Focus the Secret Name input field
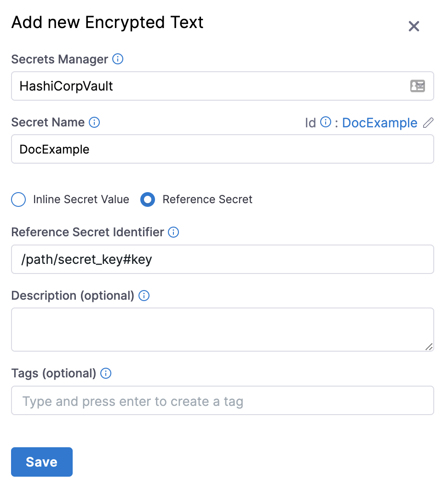This screenshot has width=448, height=490. [222, 149]
